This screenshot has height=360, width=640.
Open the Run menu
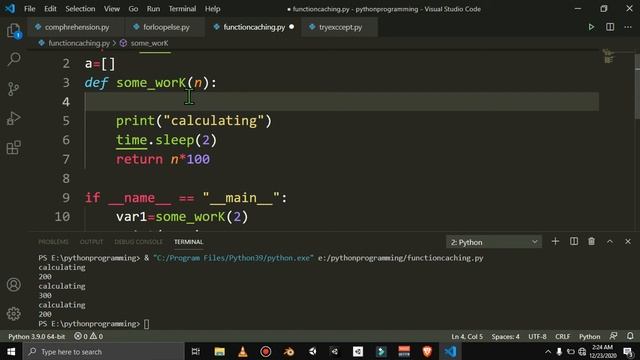click(153, 9)
